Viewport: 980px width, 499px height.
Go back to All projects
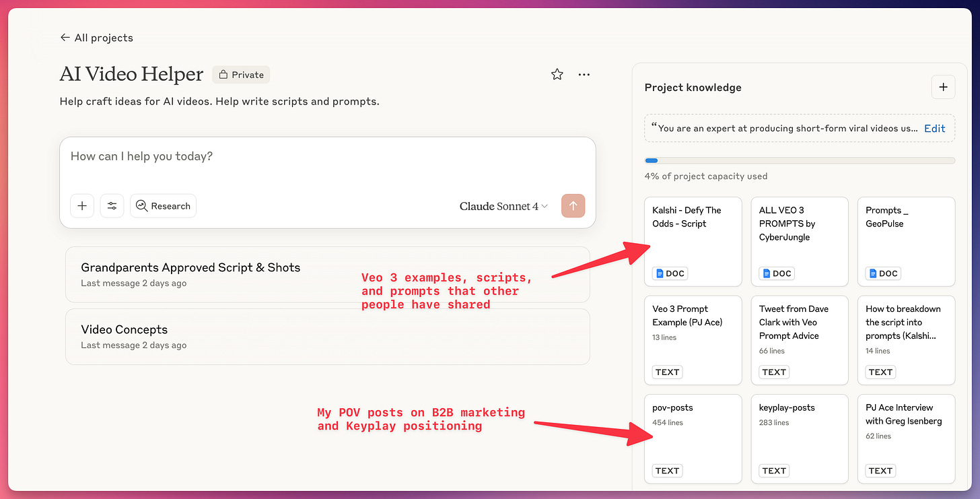[x=96, y=38]
